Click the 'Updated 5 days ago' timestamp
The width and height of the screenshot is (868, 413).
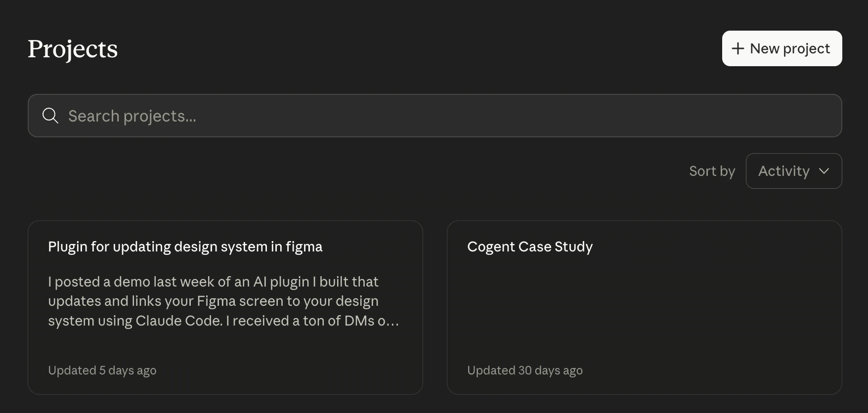click(x=102, y=371)
